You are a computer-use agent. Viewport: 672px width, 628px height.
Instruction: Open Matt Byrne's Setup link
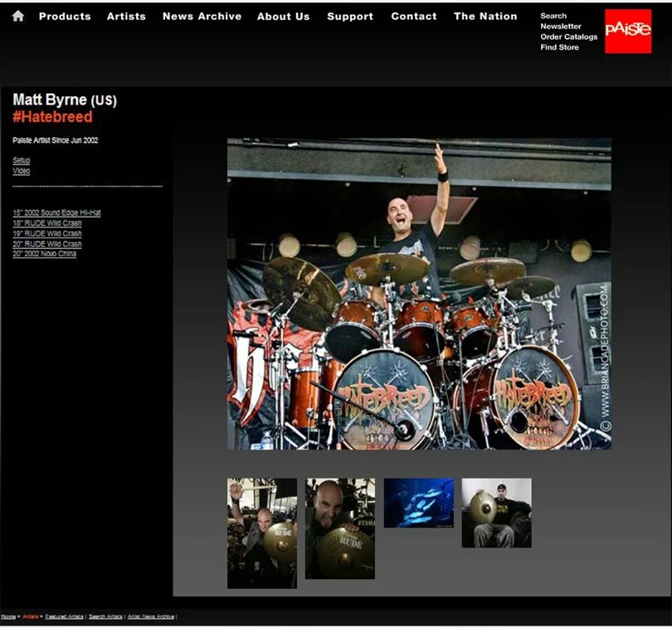[x=22, y=160]
